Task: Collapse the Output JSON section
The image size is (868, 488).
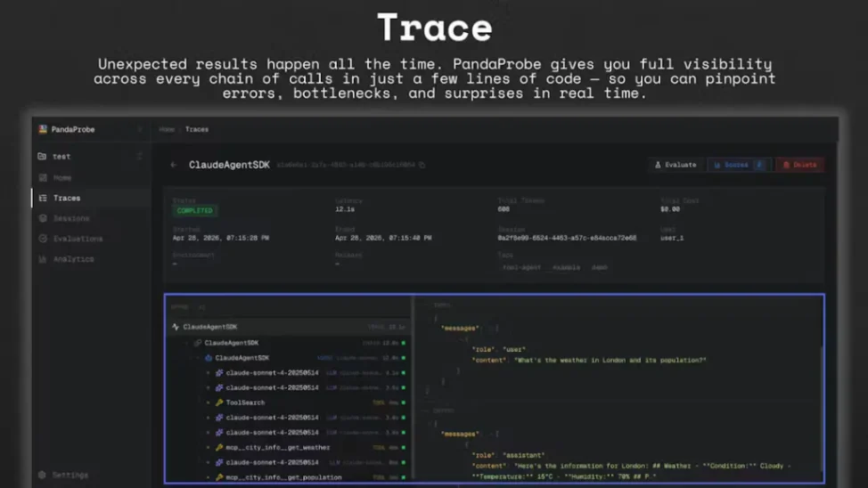Action: coord(426,411)
